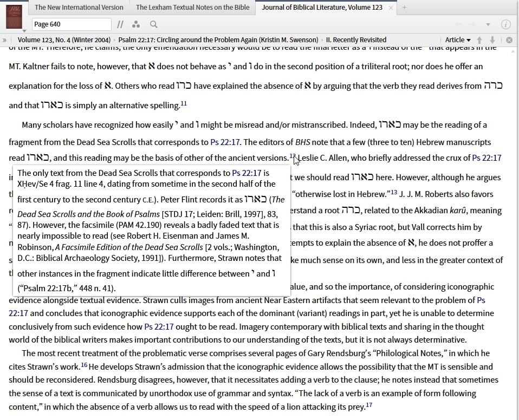Close the Journal of Biblical Literature tab
The image size is (519, 420).
click(391, 8)
